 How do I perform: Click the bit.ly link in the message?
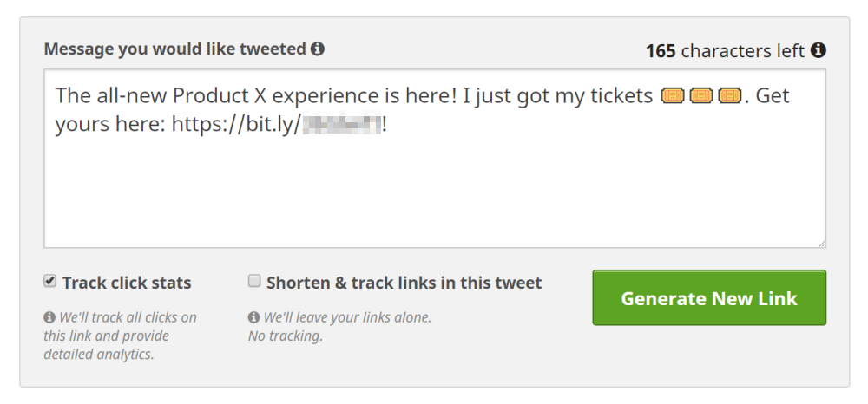276,124
